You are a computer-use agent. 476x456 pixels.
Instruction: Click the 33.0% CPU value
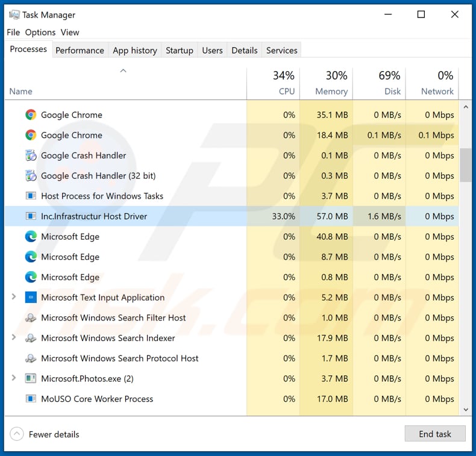point(283,216)
